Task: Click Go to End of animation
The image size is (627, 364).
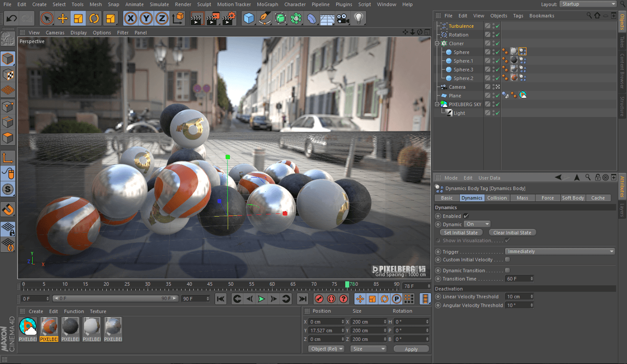Action: [302, 299]
